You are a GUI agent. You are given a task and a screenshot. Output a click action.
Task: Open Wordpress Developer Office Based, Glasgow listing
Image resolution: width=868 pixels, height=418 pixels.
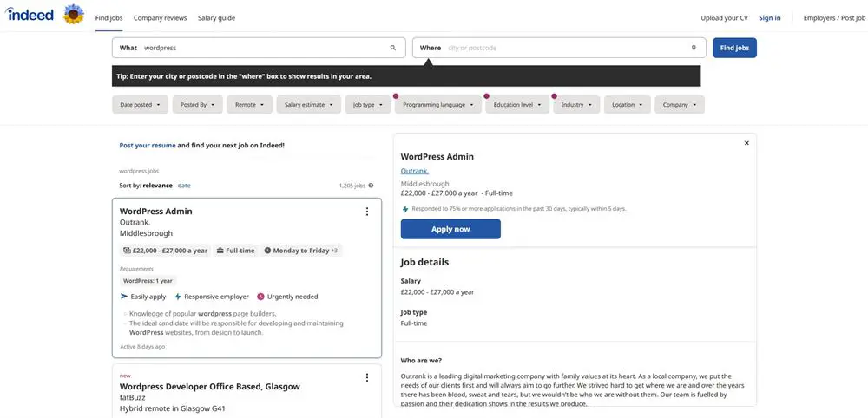pos(210,387)
